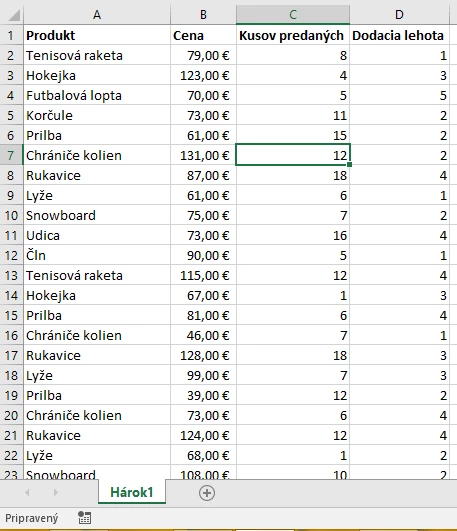Select column C header
This screenshot has height=531, width=457.
pos(293,15)
